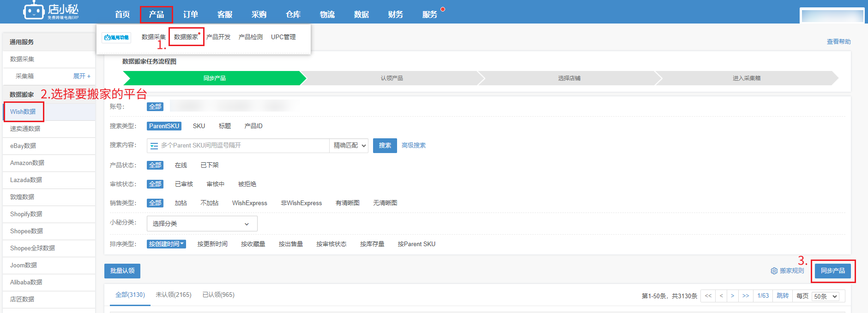Open the 首页 menu
This screenshot has height=313, width=868.
(x=122, y=14)
